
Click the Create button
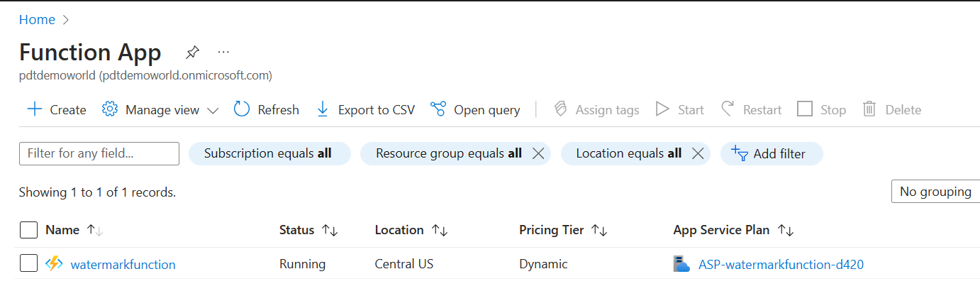click(56, 110)
